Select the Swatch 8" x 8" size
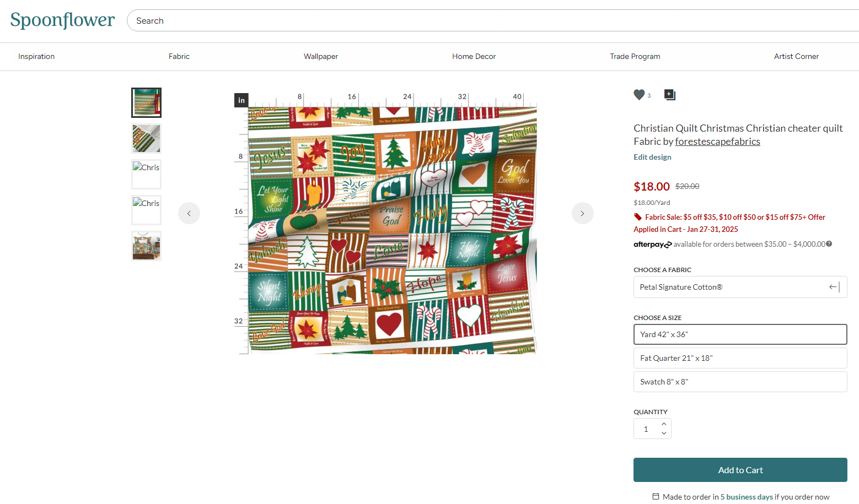The height and width of the screenshot is (504, 859). 740,381
